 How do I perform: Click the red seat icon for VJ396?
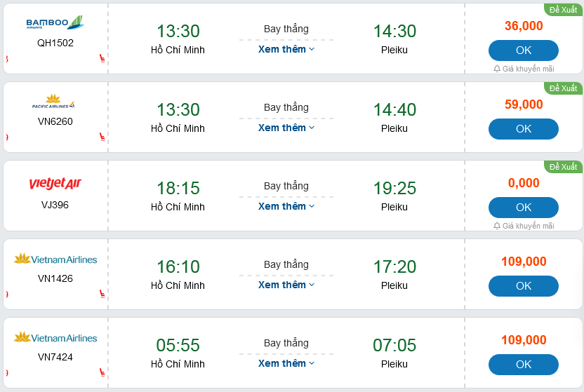point(102,215)
